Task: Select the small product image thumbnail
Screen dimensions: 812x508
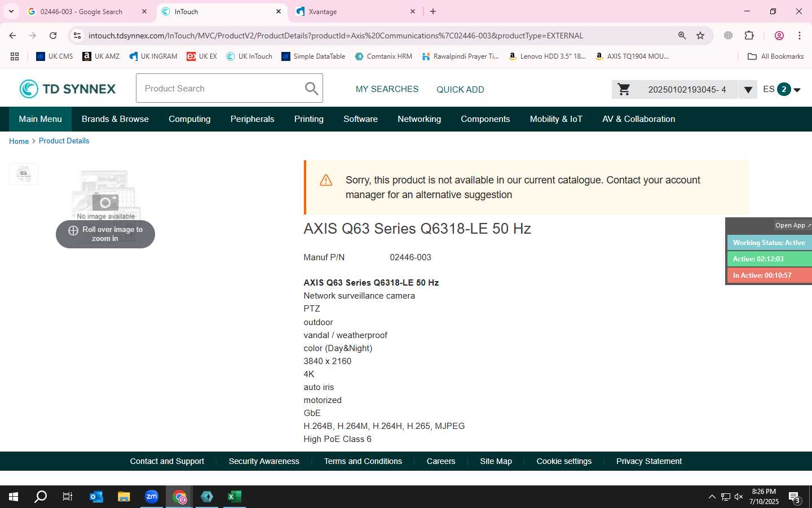Action: [24, 174]
